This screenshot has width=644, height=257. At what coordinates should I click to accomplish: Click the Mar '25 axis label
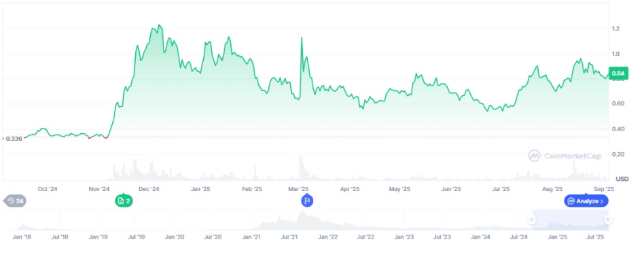(x=299, y=189)
